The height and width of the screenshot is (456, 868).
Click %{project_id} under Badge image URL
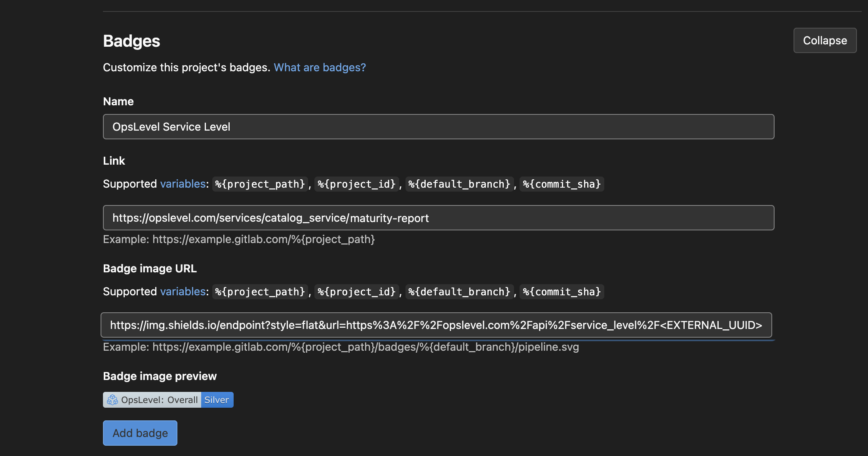point(356,292)
